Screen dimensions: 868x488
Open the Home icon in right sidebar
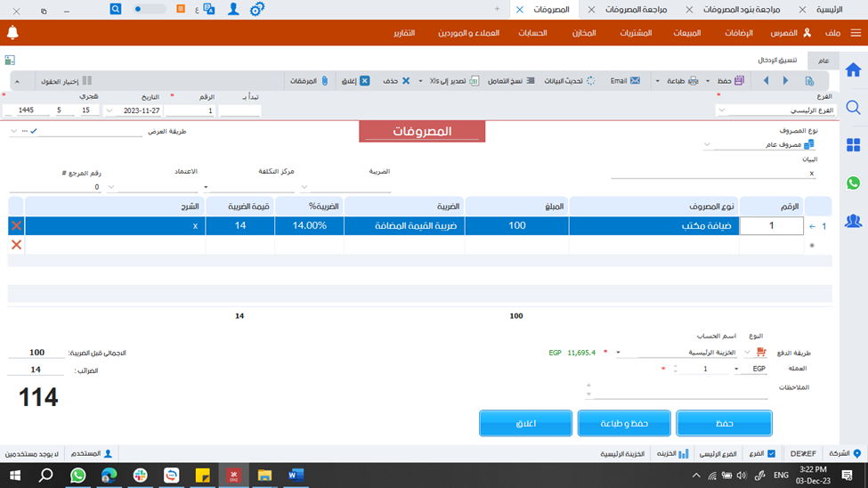(x=853, y=70)
